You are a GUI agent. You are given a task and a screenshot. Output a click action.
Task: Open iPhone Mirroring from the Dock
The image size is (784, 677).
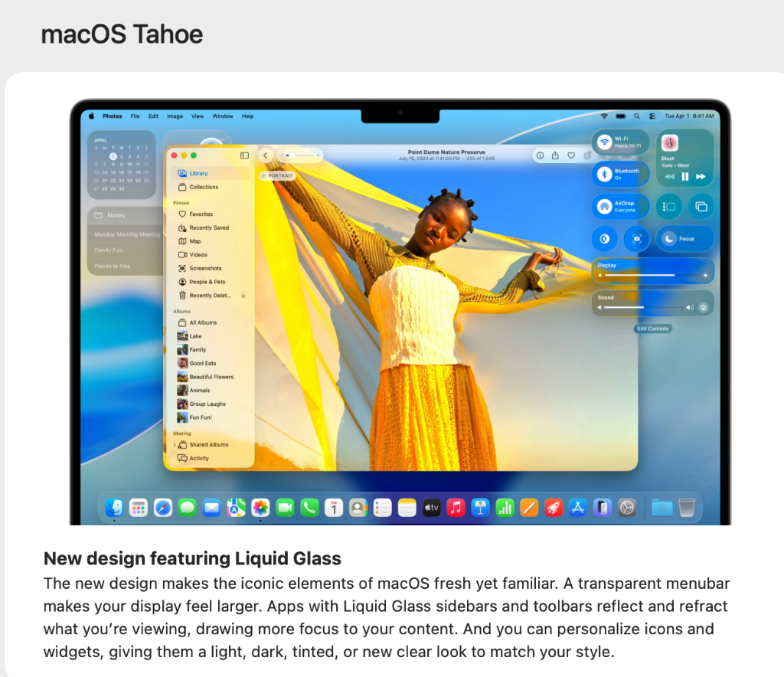click(603, 508)
